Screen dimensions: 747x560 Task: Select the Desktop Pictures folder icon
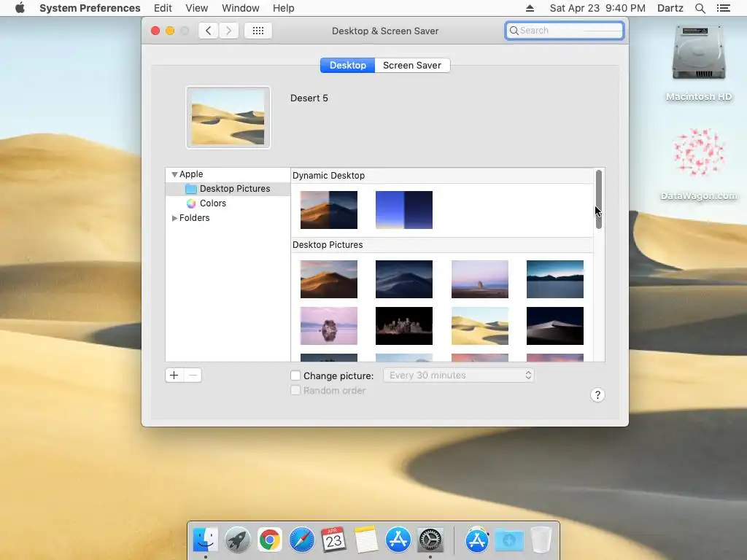[x=190, y=189]
